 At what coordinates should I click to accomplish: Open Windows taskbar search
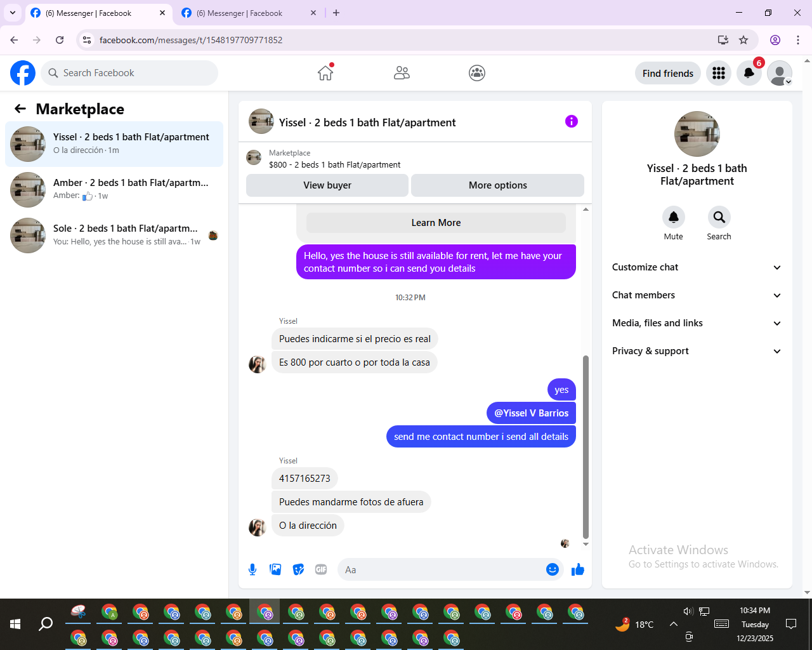[x=46, y=624]
